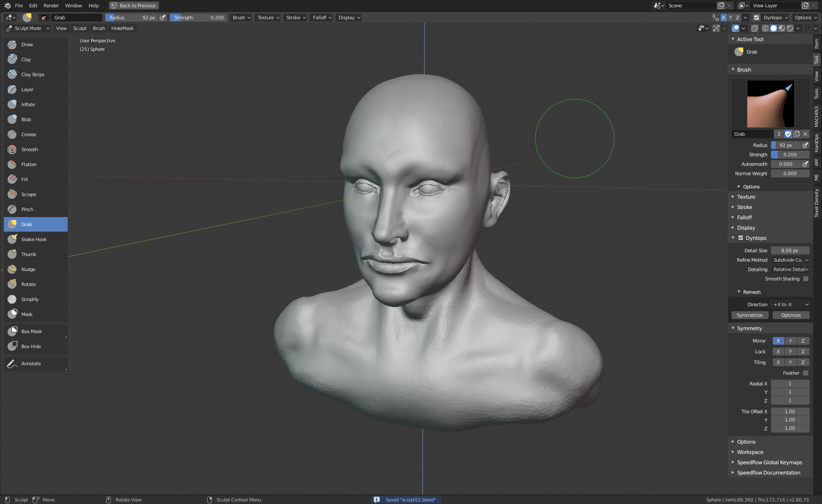The height and width of the screenshot is (504, 822).
Task: Select the Clay Strips brush tool
Action: tap(33, 75)
